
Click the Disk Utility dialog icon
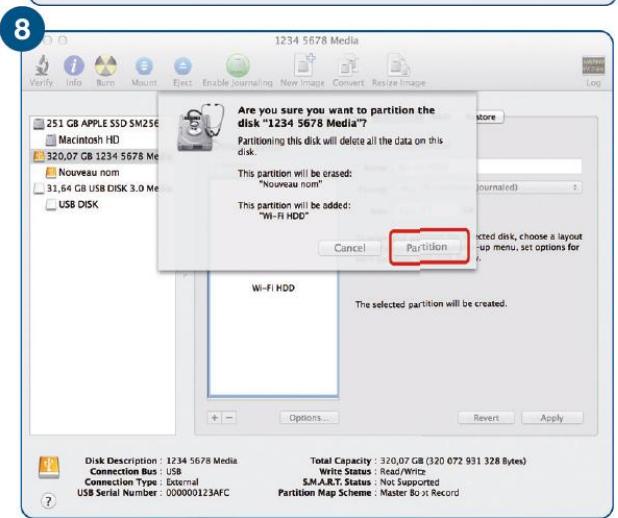(x=200, y=127)
